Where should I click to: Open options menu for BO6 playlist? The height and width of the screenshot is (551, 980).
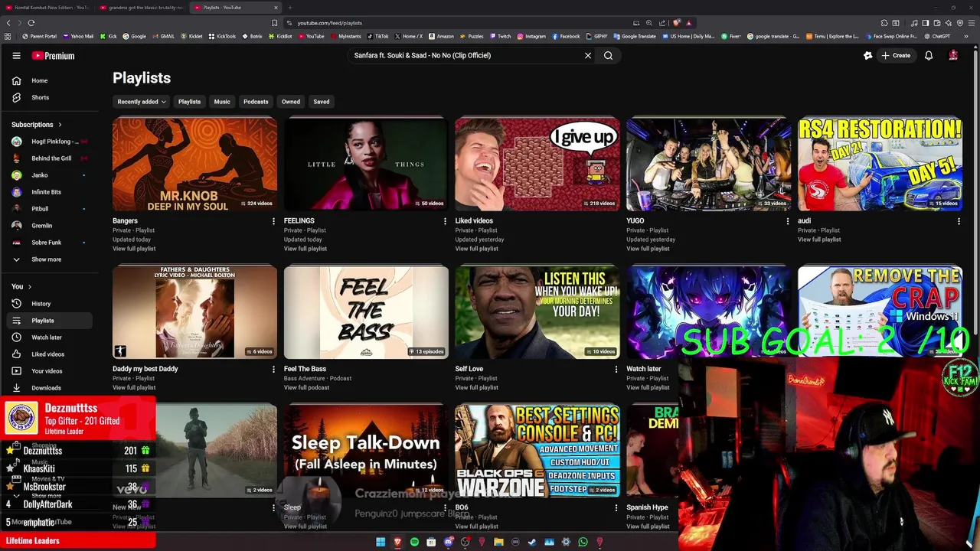(x=616, y=507)
